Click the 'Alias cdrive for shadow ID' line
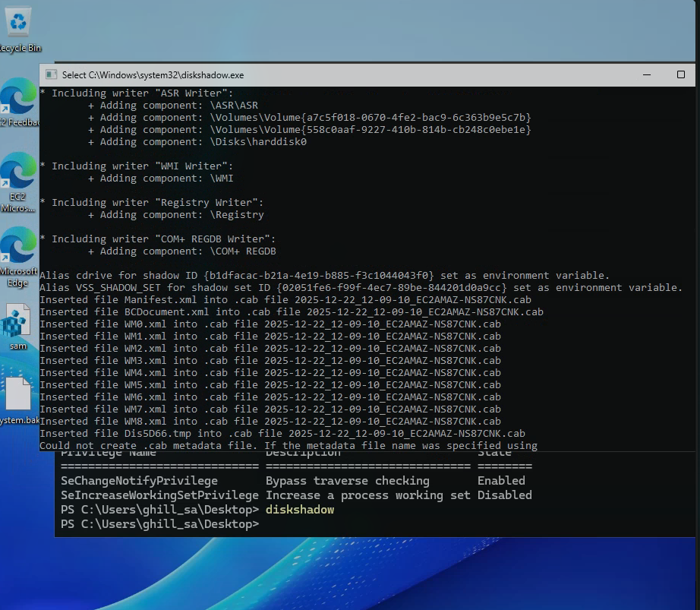 point(324,276)
